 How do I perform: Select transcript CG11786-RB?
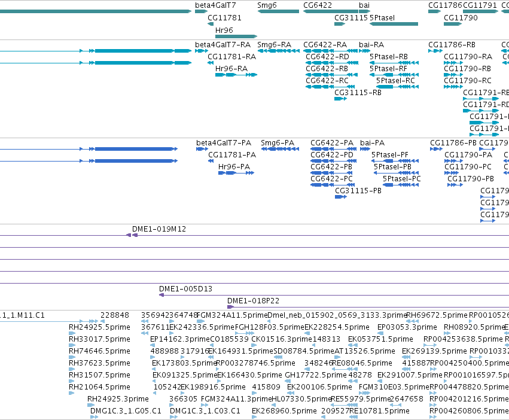435,51
